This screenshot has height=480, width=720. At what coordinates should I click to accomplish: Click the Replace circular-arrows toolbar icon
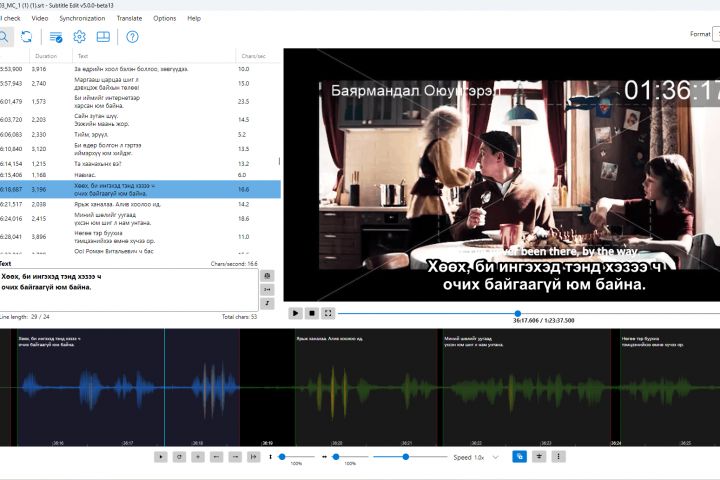[27, 37]
